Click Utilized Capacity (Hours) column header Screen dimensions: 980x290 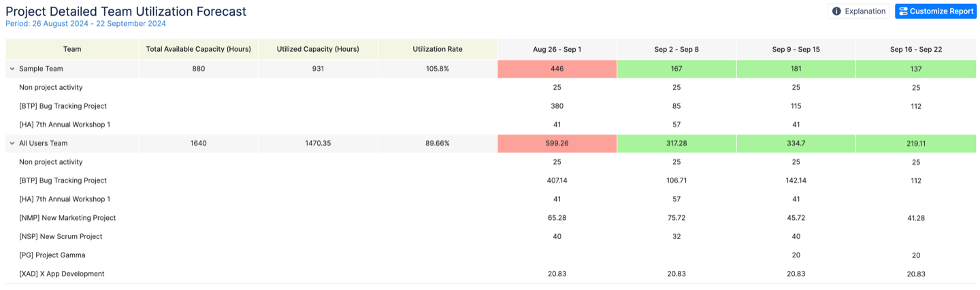[318, 49]
